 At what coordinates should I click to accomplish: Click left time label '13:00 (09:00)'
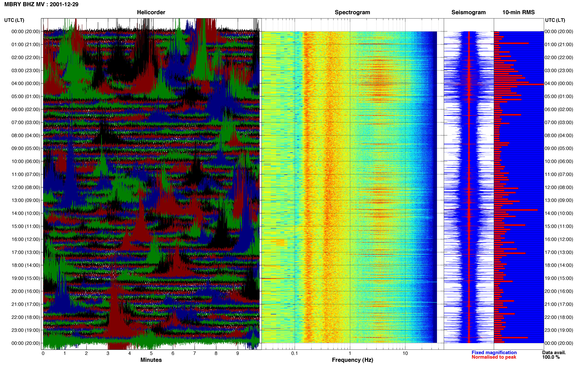(x=26, y=200)
